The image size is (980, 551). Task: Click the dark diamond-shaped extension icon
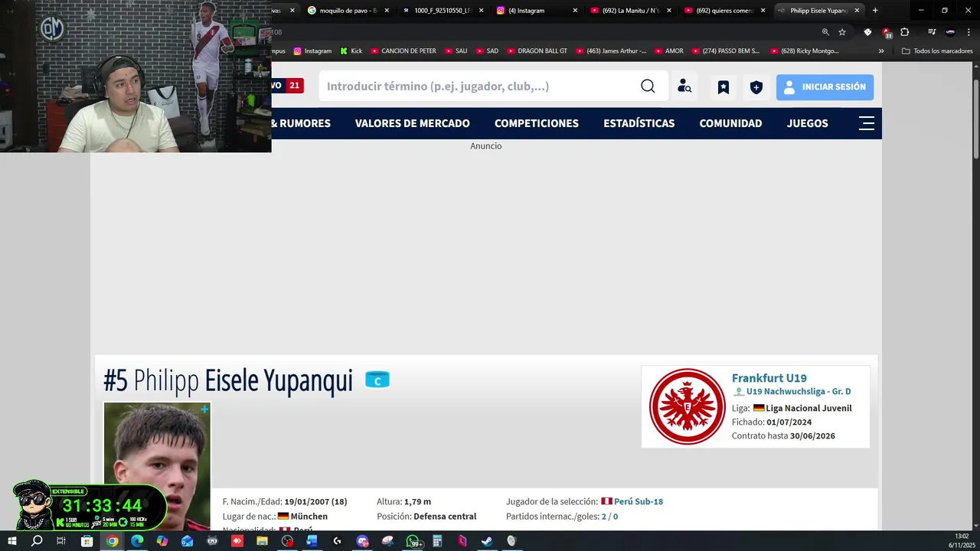point(867,32)
